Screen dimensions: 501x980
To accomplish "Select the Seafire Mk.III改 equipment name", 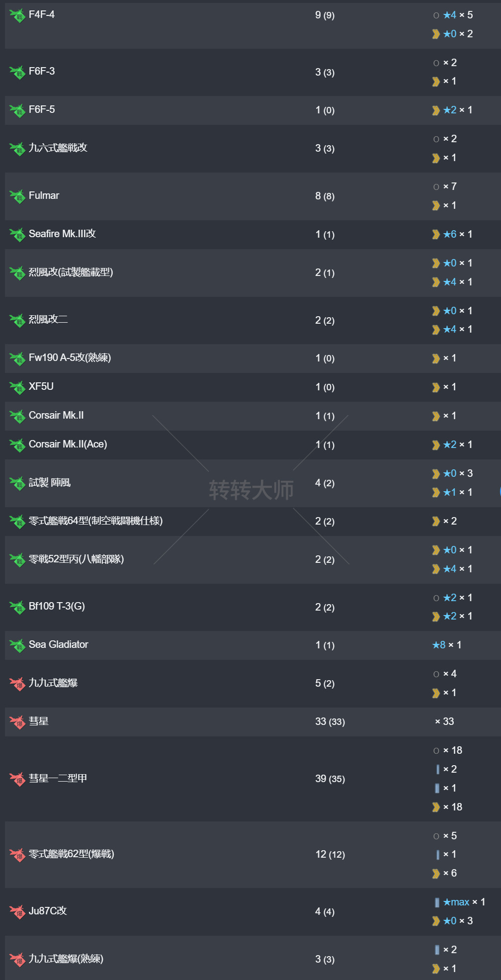I will (x=62, y=234).
